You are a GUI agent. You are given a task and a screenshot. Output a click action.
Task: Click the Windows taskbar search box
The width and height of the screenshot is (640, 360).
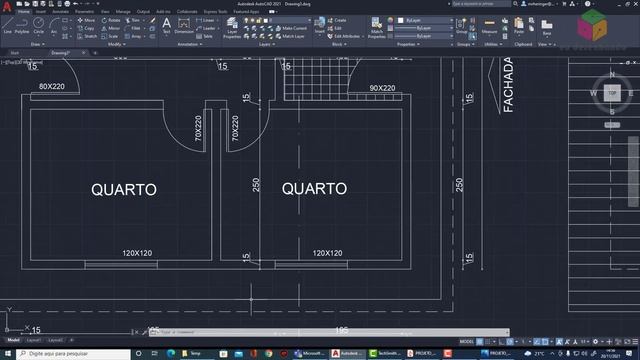[73, 353]
